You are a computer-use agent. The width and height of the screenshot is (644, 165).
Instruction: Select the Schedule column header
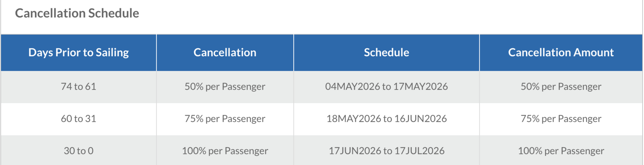tap(386, 53)
